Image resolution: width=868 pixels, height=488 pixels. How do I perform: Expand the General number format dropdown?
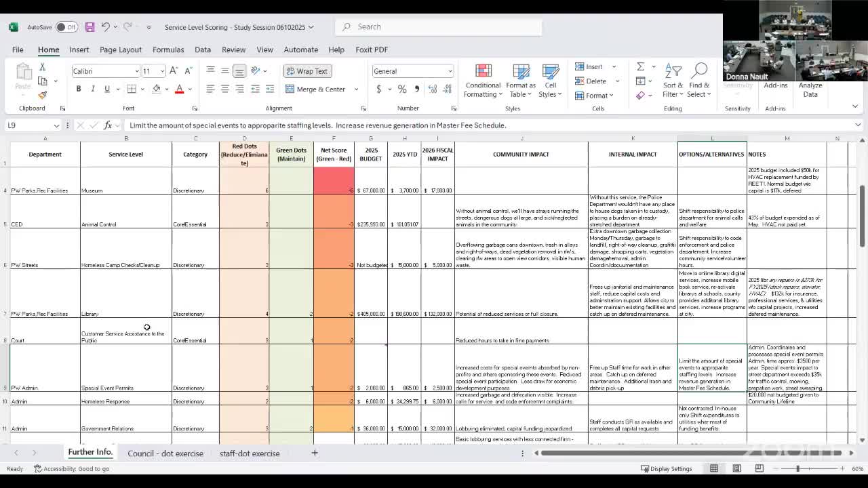449,71
